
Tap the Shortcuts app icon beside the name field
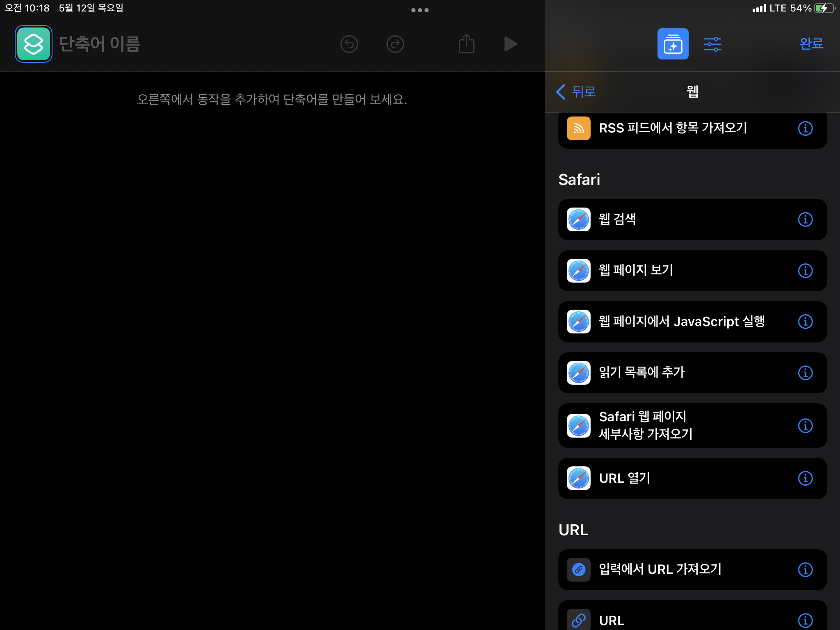coord(33,44)
